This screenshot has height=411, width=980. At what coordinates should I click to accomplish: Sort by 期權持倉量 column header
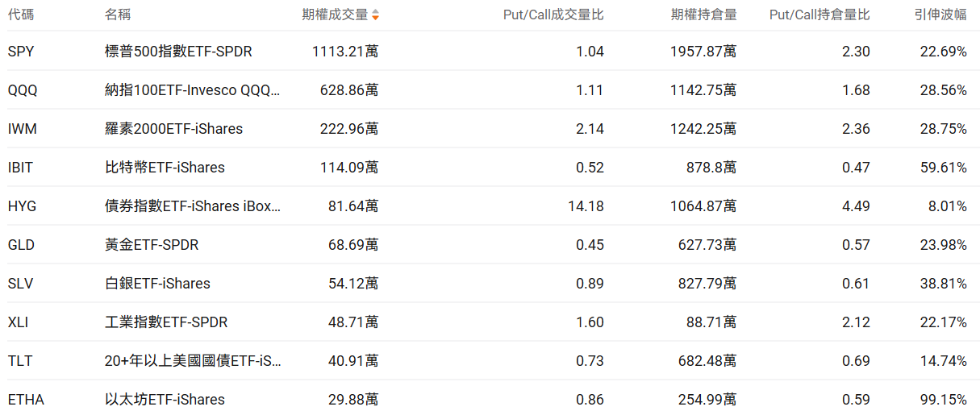click(703, 15)
